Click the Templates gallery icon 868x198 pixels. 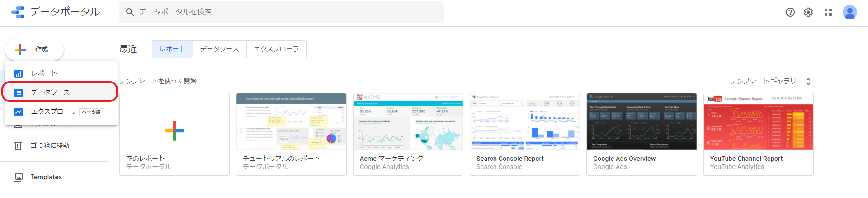tap(18, 177)
